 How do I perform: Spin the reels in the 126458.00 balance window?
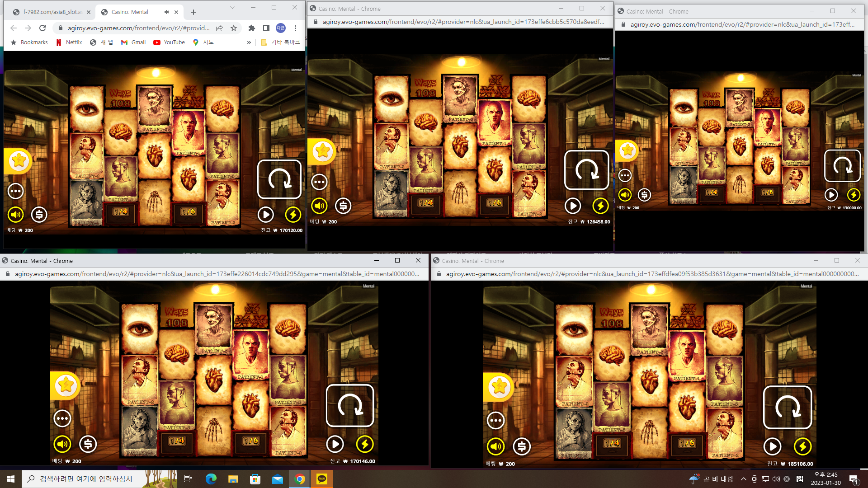click(586, 170)
